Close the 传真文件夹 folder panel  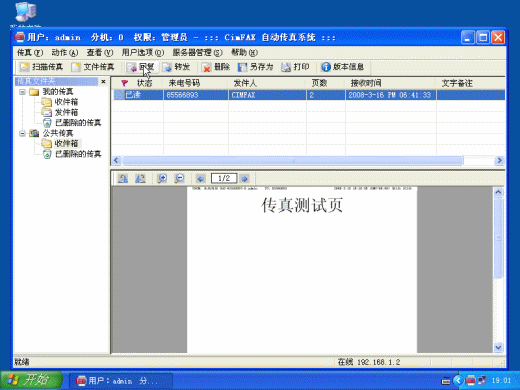click(x=103, y=81)
